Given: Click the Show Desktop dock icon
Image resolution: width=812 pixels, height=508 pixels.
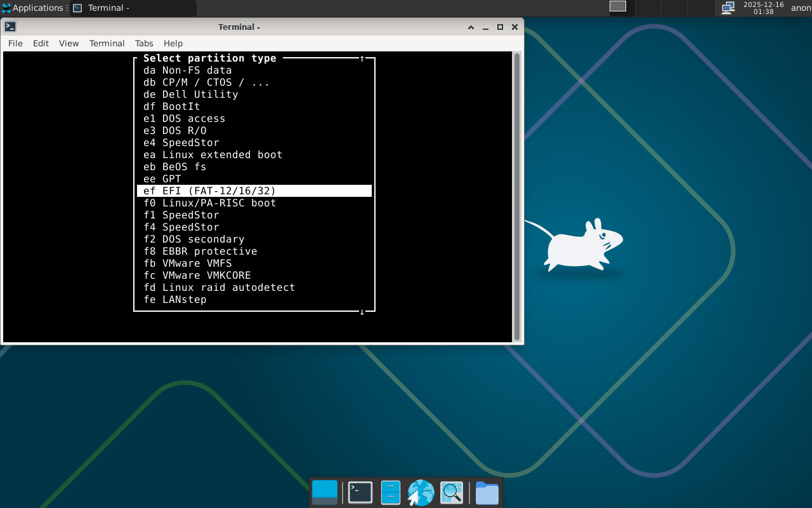Looking at the screenshot, I should 325,493.
